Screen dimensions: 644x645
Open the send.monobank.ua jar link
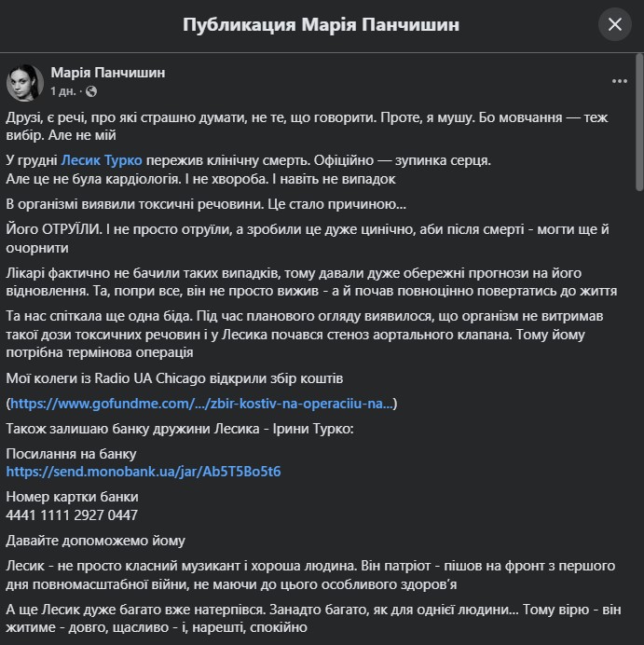[x=144, y=472]
